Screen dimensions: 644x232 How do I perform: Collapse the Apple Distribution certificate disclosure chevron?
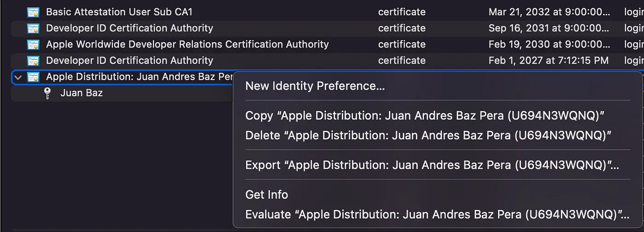tap(18, 77)
